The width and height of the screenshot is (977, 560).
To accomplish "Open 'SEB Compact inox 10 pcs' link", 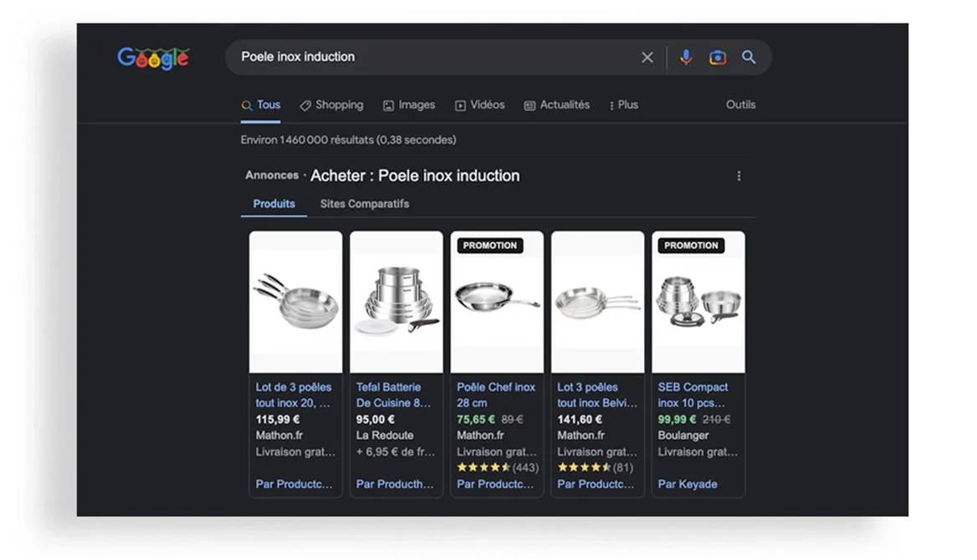I will tap(693, 395).
